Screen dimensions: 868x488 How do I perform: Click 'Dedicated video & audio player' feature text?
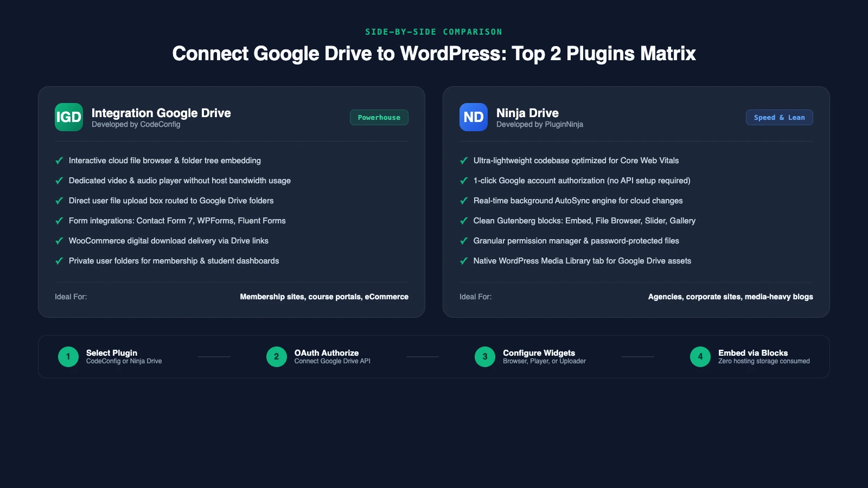(180, 181)
